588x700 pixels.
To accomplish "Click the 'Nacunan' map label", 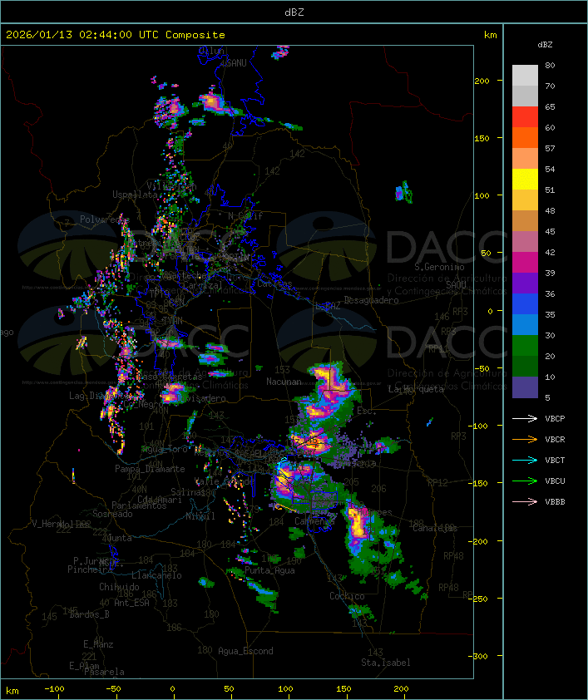I will click(x=284, y=382).
